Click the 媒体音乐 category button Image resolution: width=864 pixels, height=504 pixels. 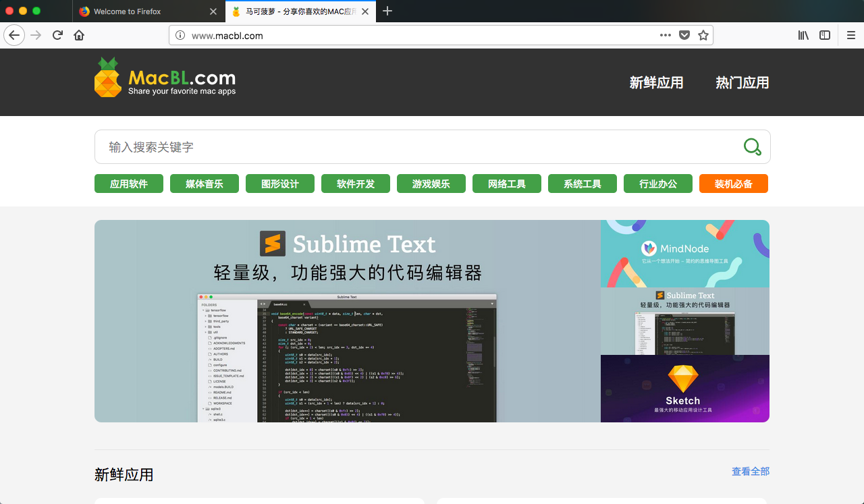205,184
